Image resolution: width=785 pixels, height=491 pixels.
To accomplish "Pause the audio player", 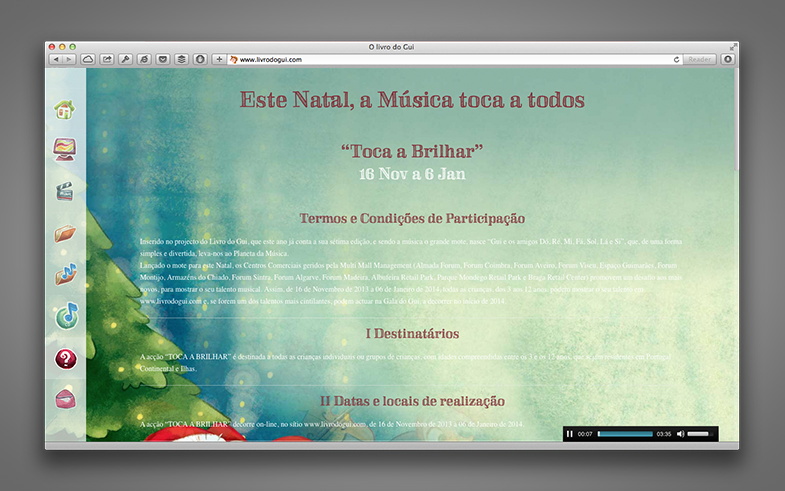I will point(569,434).
